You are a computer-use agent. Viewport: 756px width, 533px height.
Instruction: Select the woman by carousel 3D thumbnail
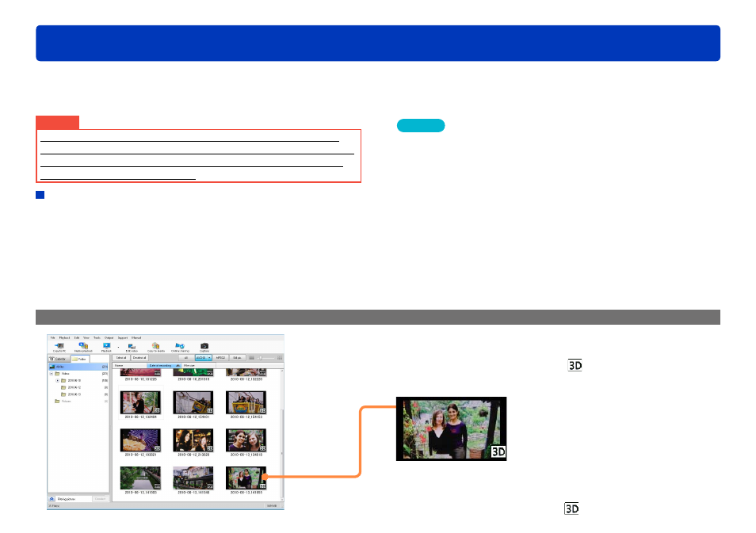[x=140, y=402]
